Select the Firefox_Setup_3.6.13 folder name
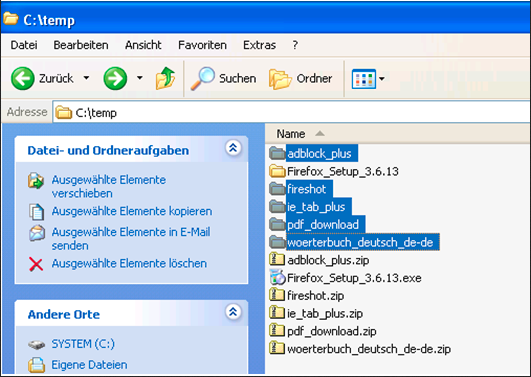 [343, 171]
